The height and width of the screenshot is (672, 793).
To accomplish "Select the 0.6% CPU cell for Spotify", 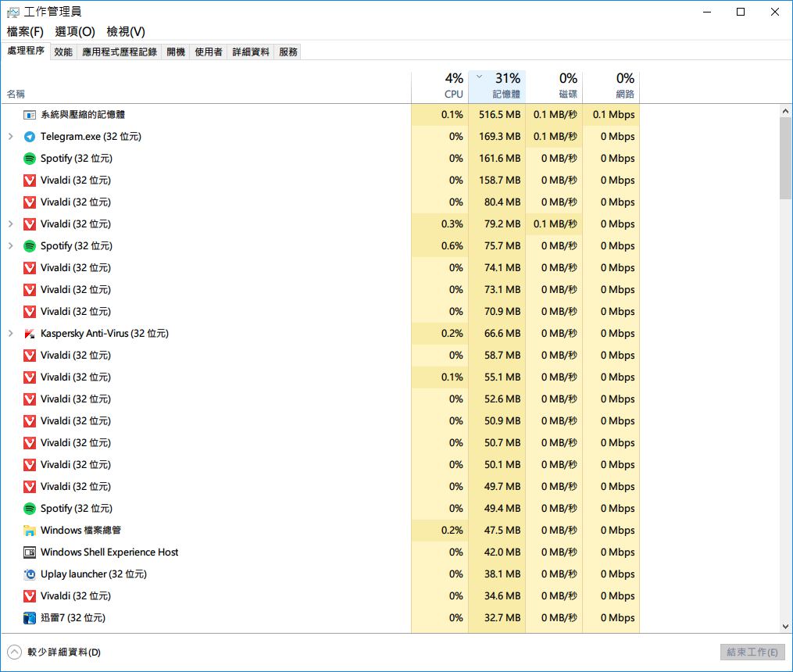I will (440, 245).
